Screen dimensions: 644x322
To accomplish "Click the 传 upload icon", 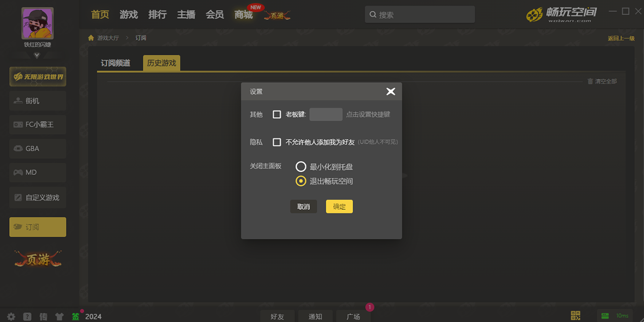I will [43, 317].
